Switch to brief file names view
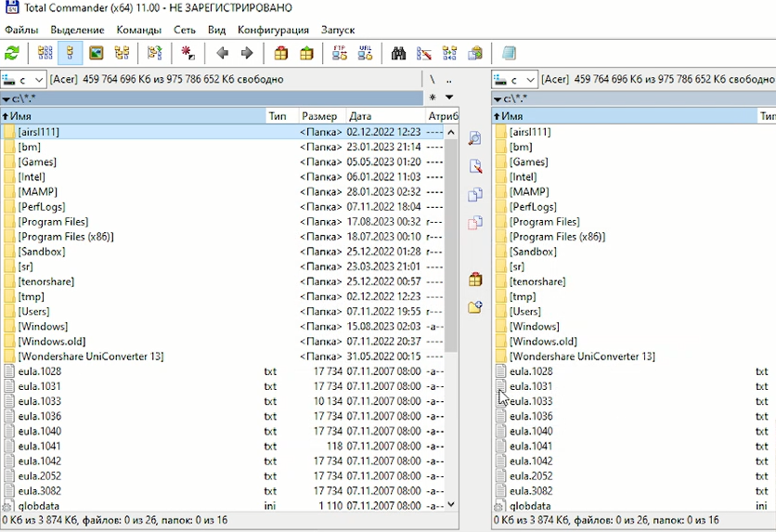776x532 pixels. pyautogui.click(x=45, y=53)
